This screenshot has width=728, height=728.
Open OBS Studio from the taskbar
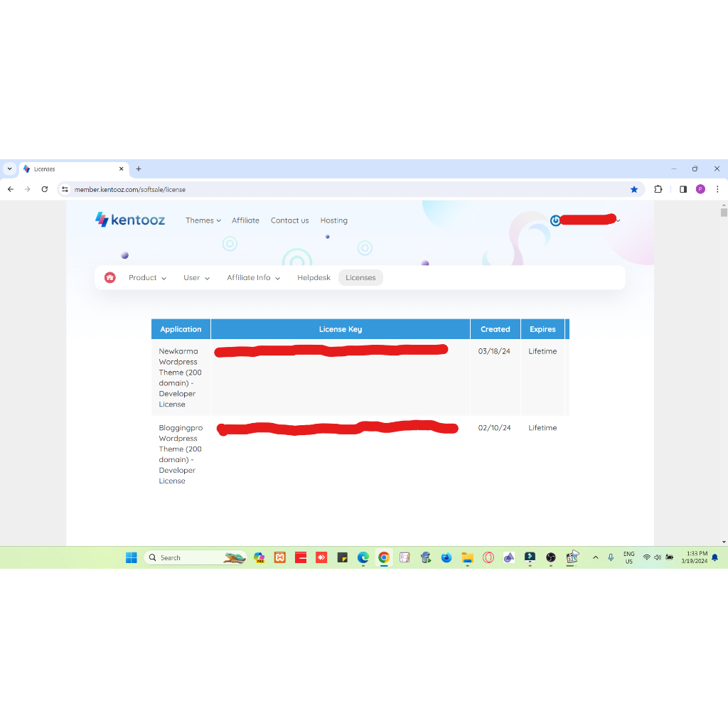pyautogui.click(x=551, y=557)
